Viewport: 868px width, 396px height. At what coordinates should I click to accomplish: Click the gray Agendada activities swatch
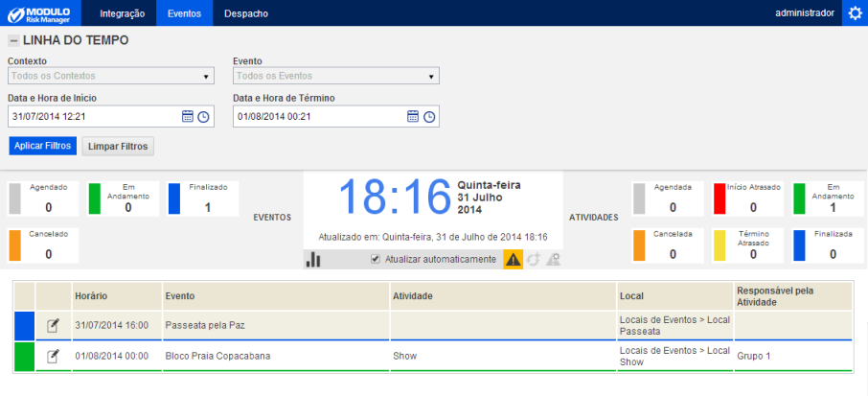[x=639, y=198]
